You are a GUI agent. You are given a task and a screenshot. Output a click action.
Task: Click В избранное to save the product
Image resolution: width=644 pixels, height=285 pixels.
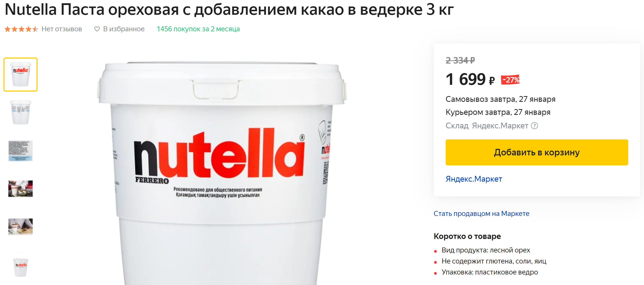coord(124,29)
